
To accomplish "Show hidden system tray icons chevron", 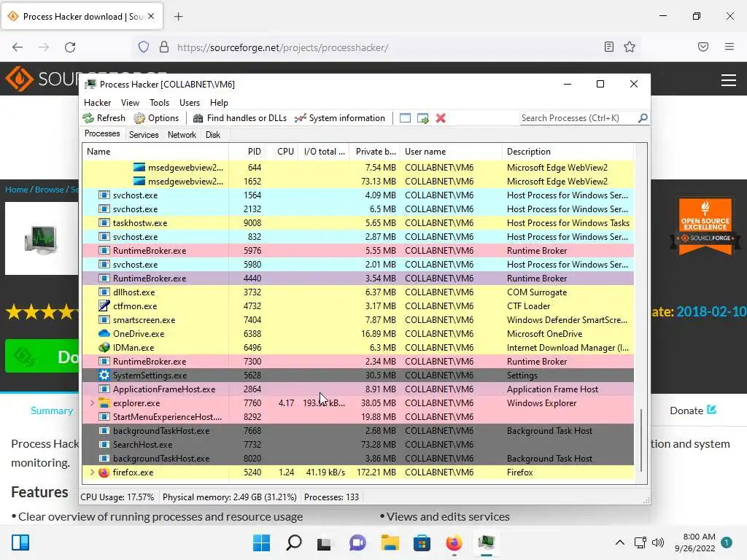I will coord(620,542).
